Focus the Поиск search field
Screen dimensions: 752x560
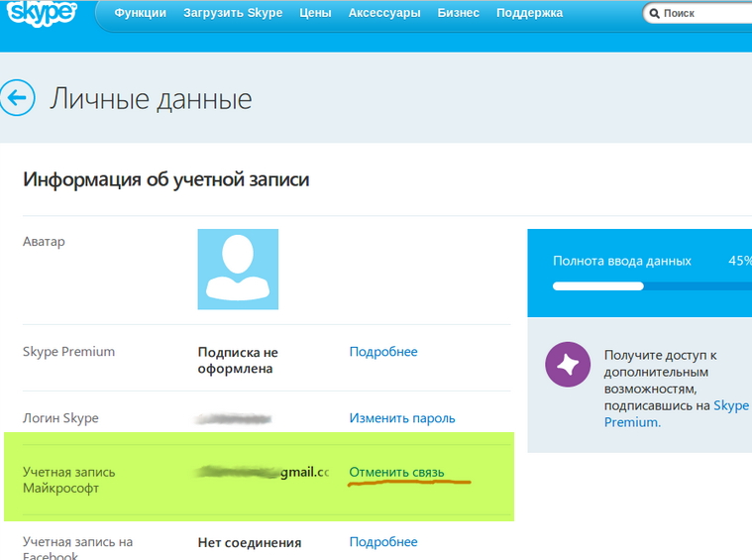coord(698,14)
